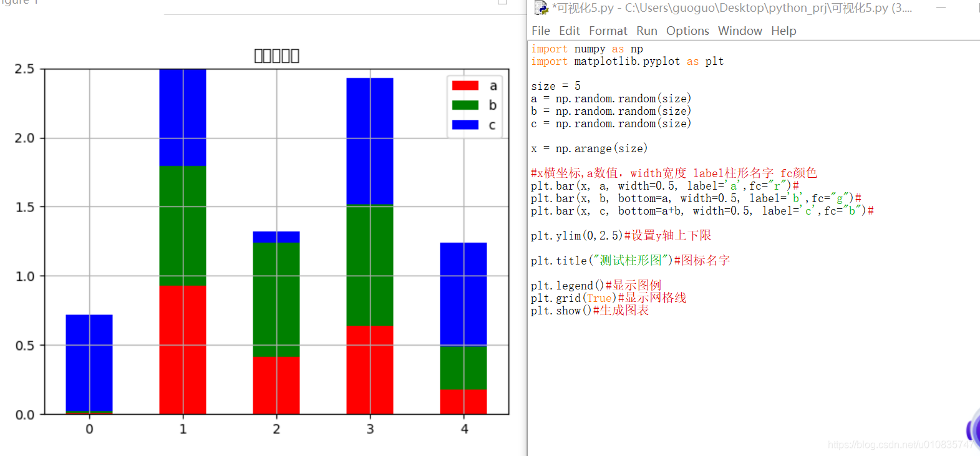The width and height of the screenshot is (980, 456).
Task: Click the red segment of bar 1
Action: click(183, 350)
